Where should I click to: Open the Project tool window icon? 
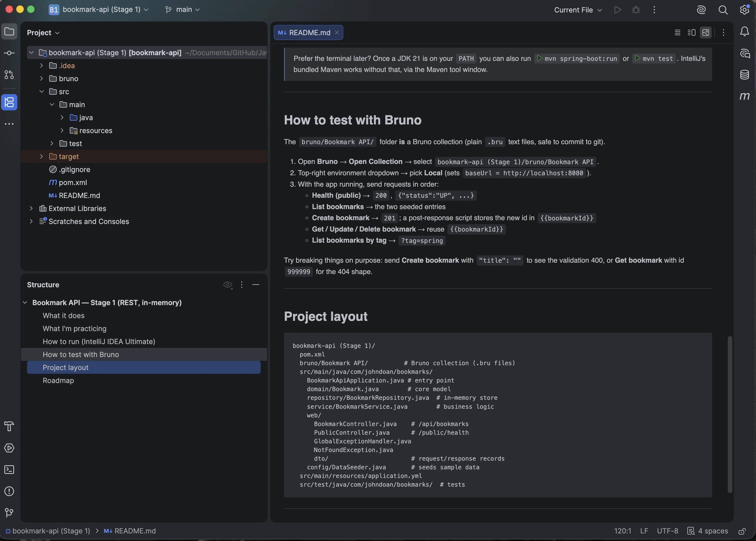click(9, 32)
